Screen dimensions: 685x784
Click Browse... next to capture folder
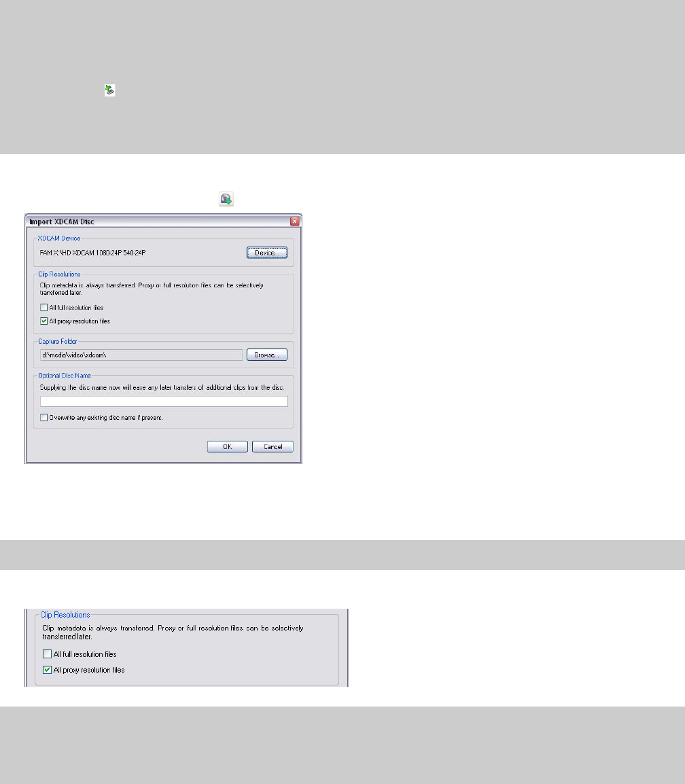pyautogui.click(x=266, y=355)
